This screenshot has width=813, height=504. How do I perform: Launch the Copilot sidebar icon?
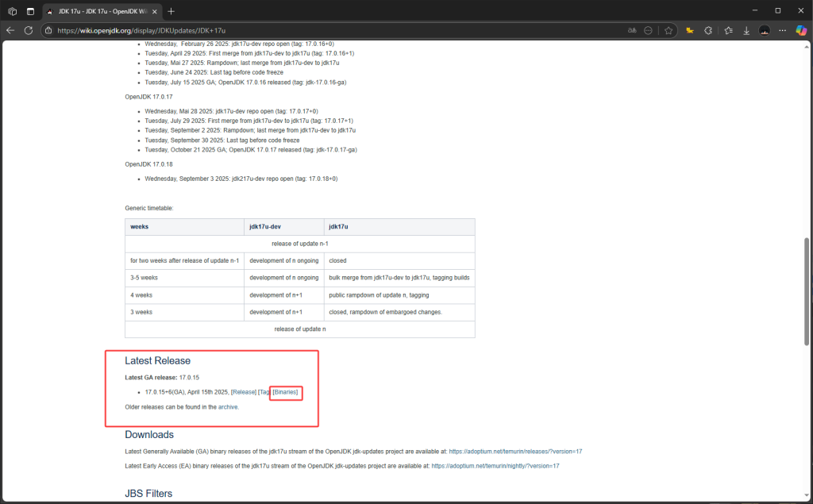point(801,31)
